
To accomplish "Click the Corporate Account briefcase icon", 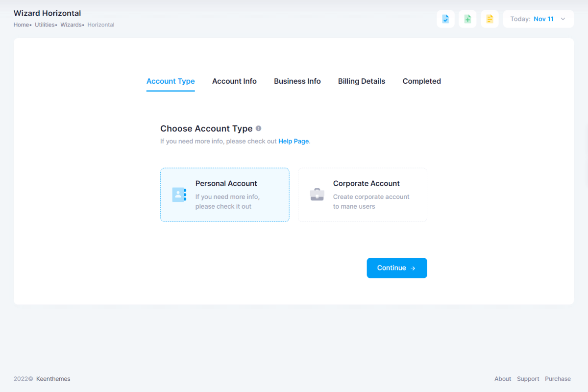I will [x=317, y=195].
